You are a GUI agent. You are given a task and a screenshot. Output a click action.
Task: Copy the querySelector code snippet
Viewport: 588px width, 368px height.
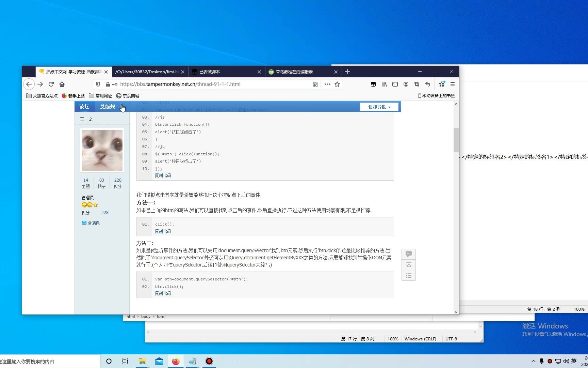pos(163,293)
